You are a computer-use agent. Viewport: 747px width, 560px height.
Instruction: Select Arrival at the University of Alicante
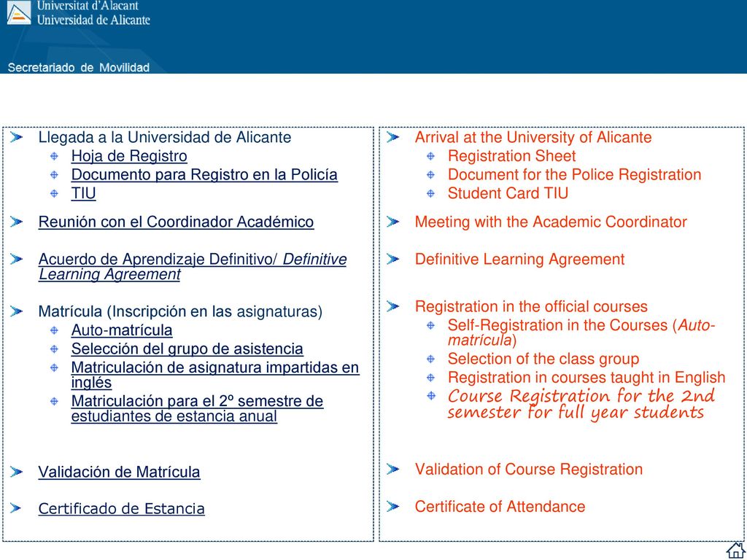(533, 137)
